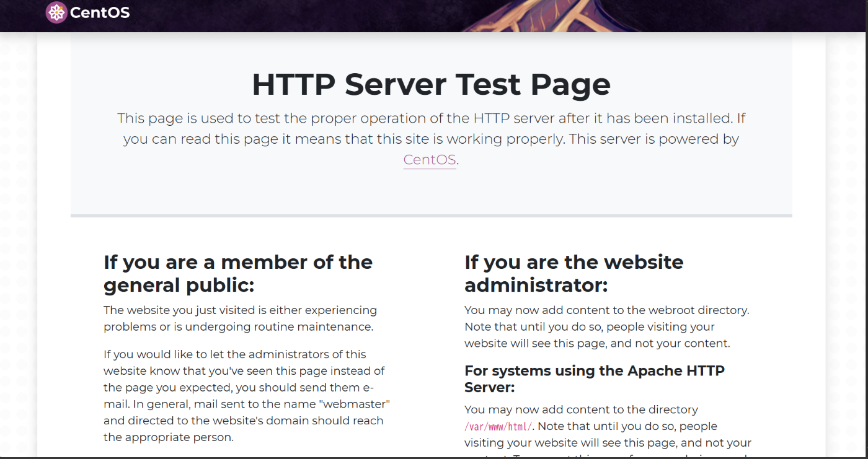Click "For systems using the Apache HTTP Server:" heading
868x459 pixels.
tap(595, 379)
